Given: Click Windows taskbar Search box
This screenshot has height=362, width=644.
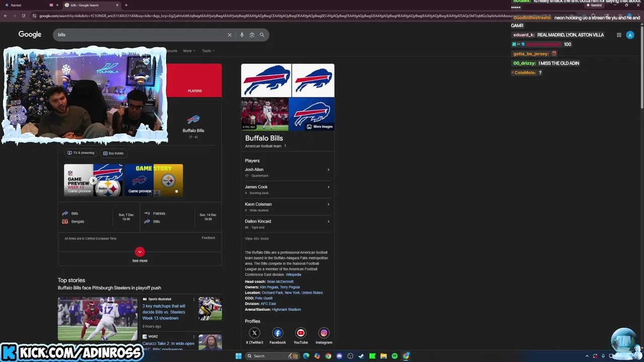Looking at the screenshot, I should point(272,356).
